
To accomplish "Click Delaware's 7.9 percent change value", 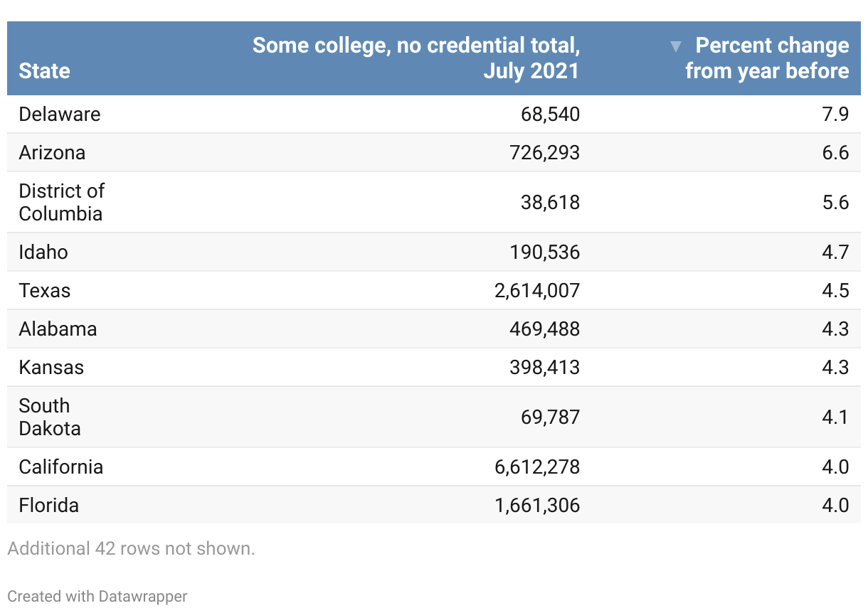I will coord(835,114).
